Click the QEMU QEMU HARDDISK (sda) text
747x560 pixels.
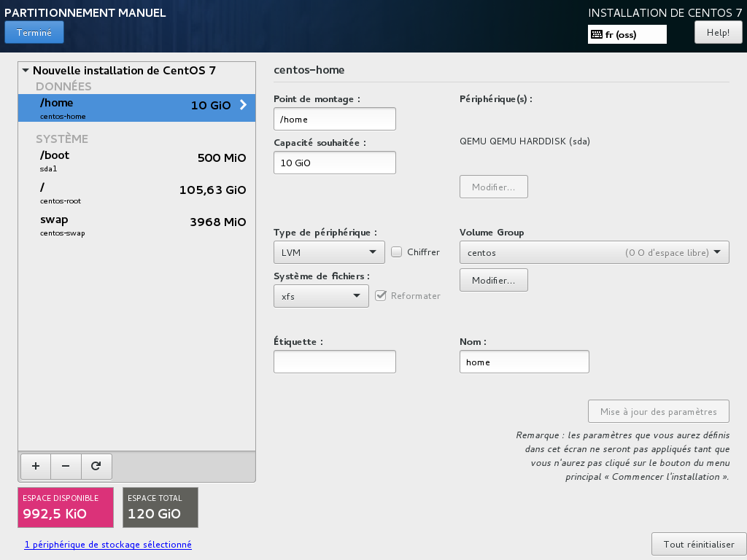525,141
